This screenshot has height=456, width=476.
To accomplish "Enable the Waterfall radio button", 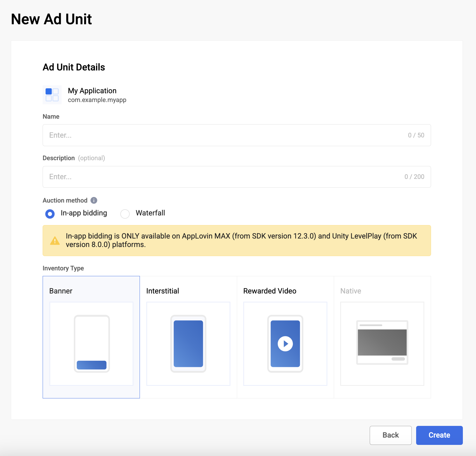I will [x=125, y=214].
